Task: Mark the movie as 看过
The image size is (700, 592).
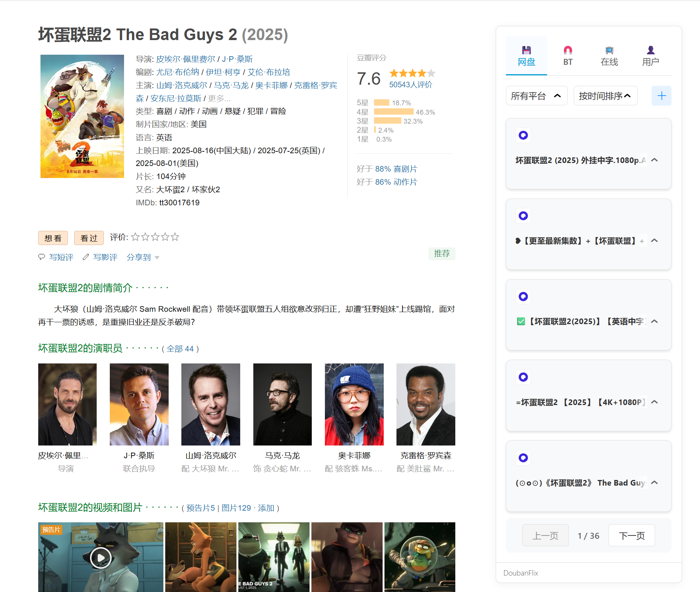Action: [x=89, y=238]
